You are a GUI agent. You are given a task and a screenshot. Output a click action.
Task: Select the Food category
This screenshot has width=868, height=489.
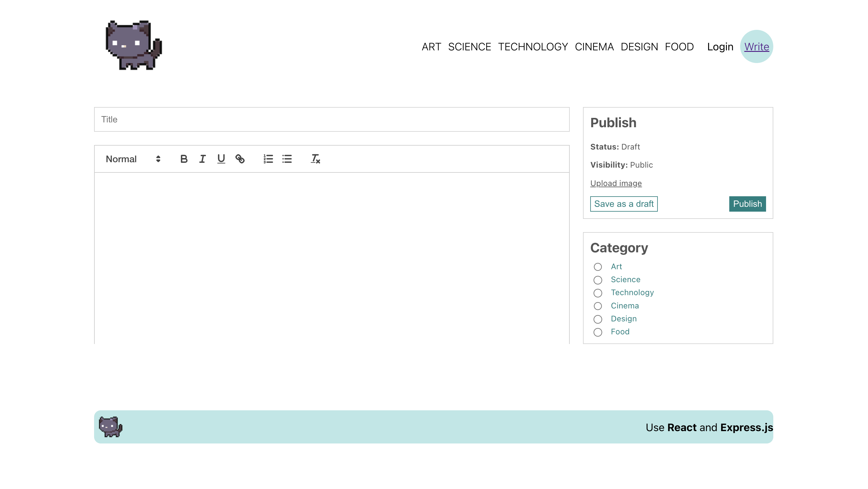[598, 332]
